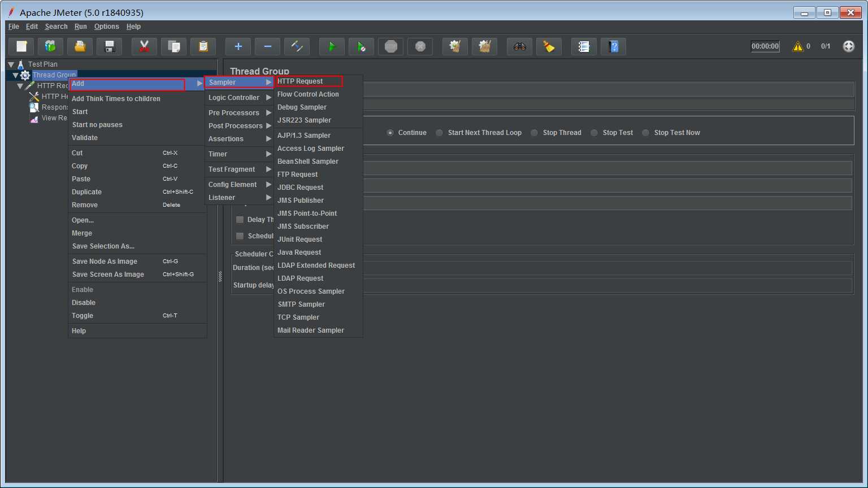The width and height of the screenshot is (868, 488).
Task: Click the Help question mark icon
Action: (x=613, y=46)
